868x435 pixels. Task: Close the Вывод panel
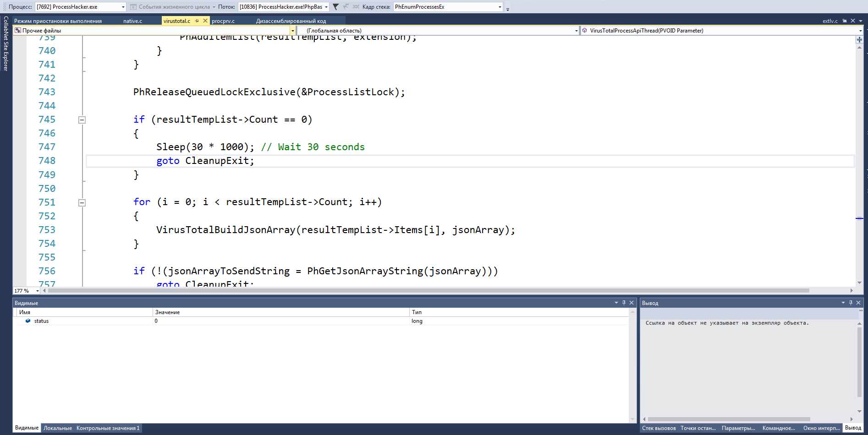point(858,303)
